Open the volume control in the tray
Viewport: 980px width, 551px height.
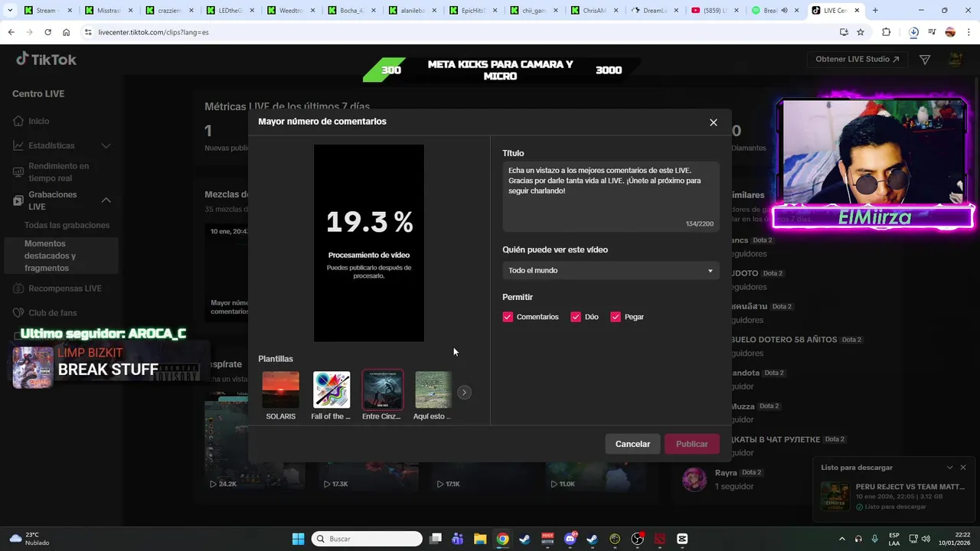[927, 539]
